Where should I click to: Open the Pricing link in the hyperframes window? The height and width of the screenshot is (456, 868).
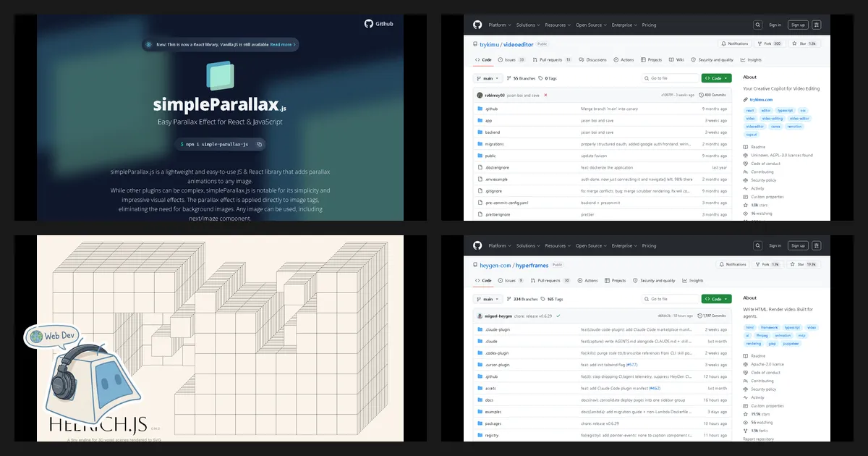point(649,245)
